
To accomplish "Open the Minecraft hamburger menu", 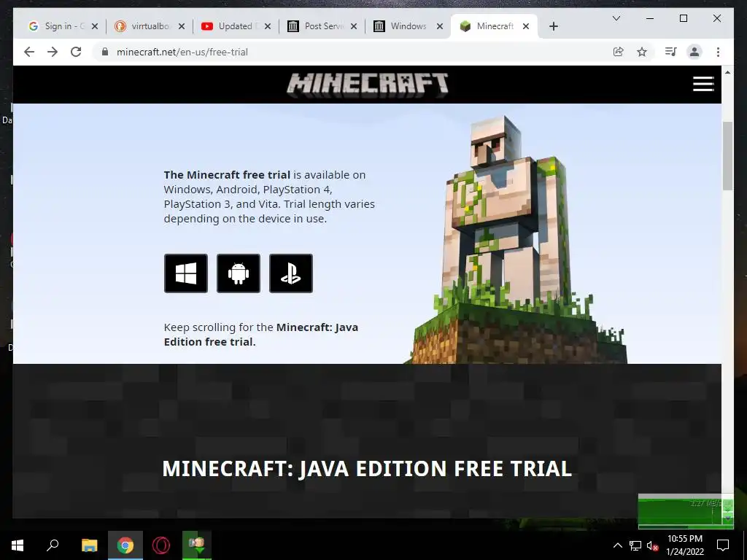I will (x=703, y=84).
